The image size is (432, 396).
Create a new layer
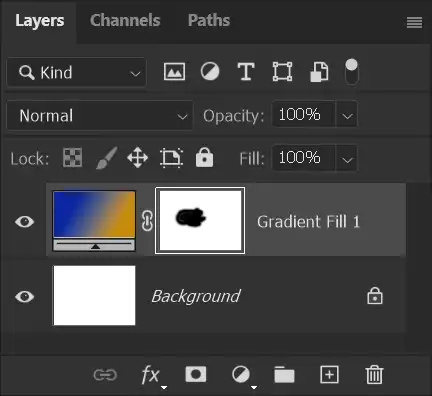click(329, 375)
